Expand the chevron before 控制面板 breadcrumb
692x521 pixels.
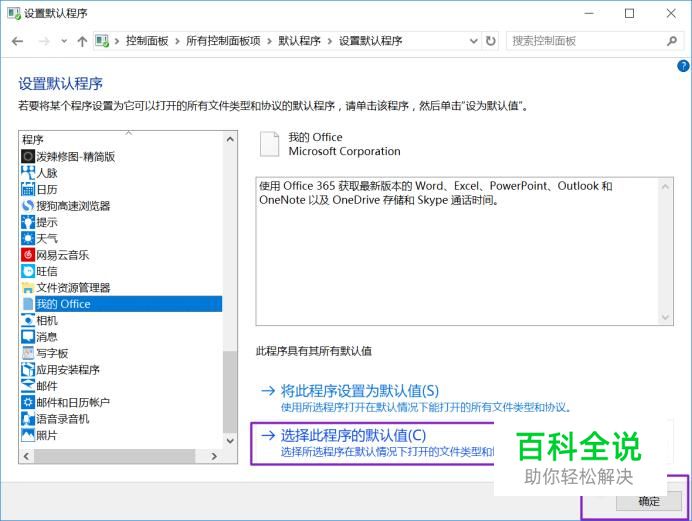117,41
